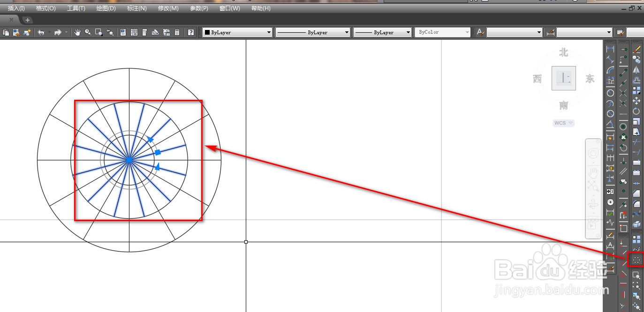Screen dimensions: 644x312
Task: Select the Scale tool
Action: [636, 121]
